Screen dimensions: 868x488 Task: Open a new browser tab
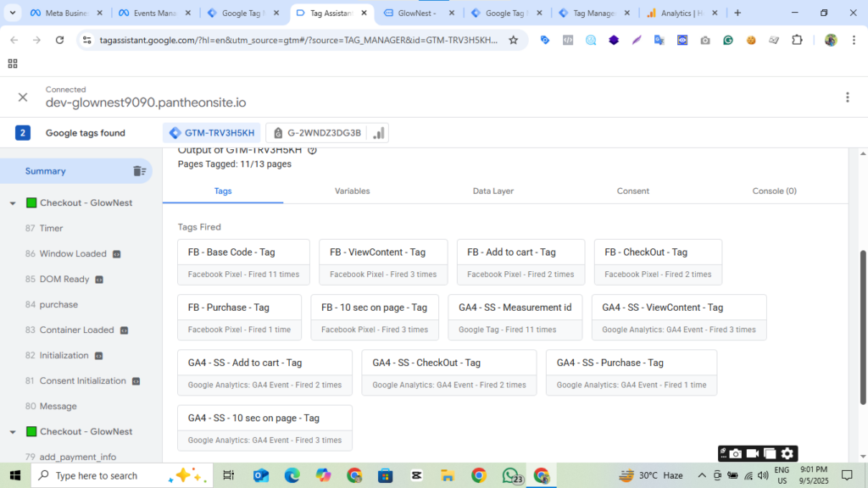click(737, 13)
